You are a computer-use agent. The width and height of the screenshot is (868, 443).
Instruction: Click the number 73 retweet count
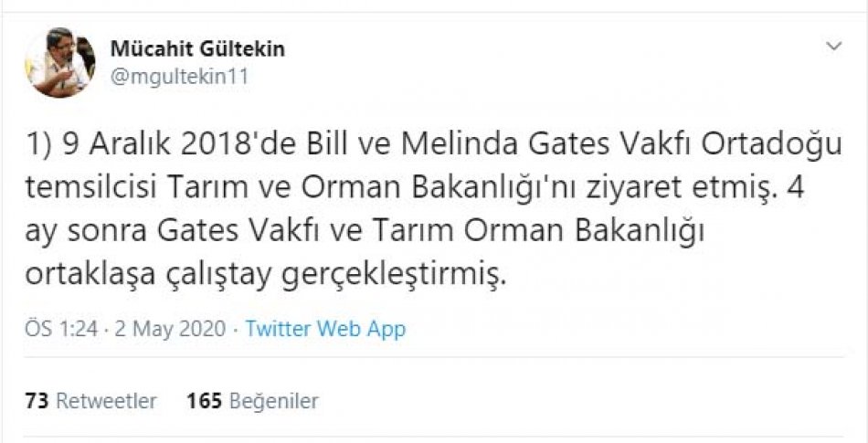[37, 401]
